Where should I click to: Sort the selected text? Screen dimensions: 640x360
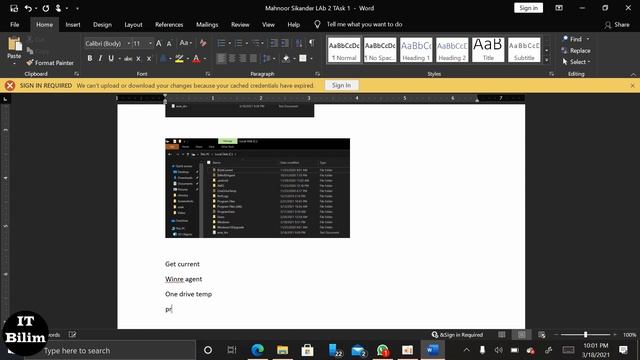(x=299, y=43)
